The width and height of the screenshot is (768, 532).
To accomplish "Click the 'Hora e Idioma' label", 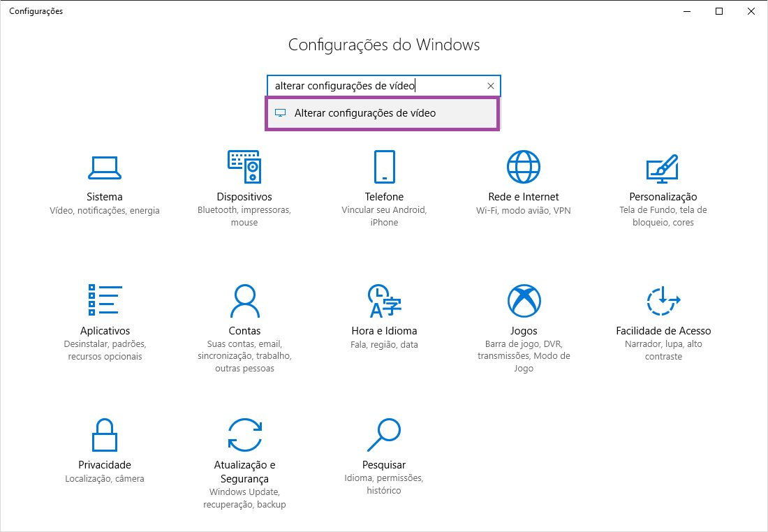I will (384, 331).
